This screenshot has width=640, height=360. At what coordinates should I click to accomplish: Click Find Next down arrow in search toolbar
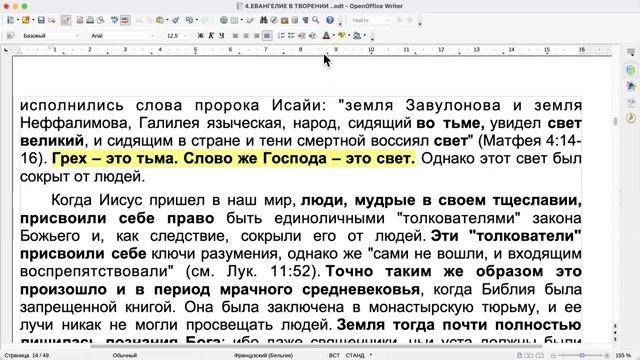(399, 20)
